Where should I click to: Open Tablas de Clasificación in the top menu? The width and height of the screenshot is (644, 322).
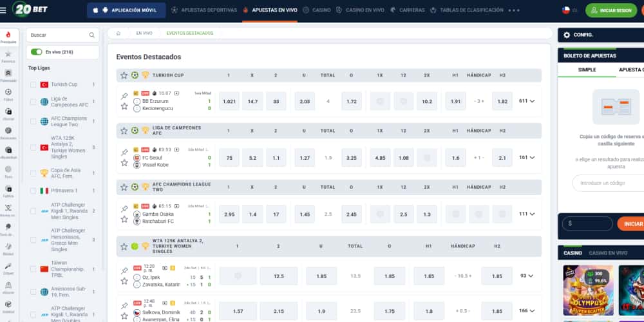466,10
